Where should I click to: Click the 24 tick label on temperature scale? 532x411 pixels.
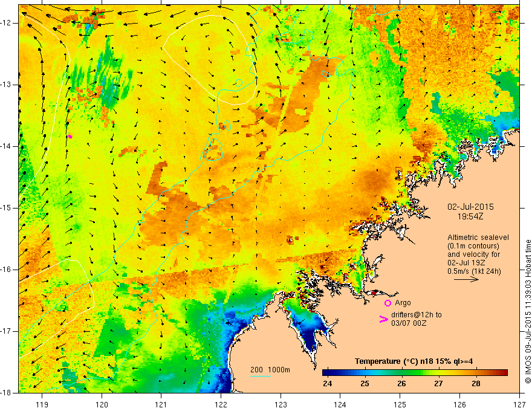[327, 384]
